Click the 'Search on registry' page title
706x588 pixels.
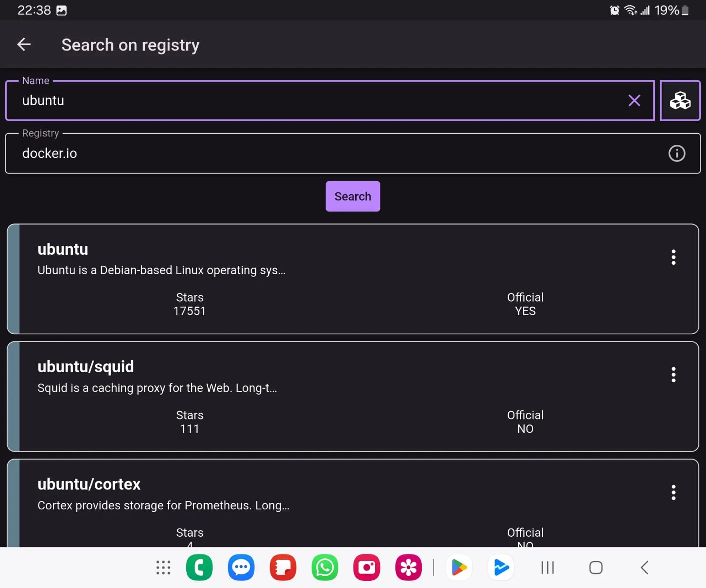(130, 45)
